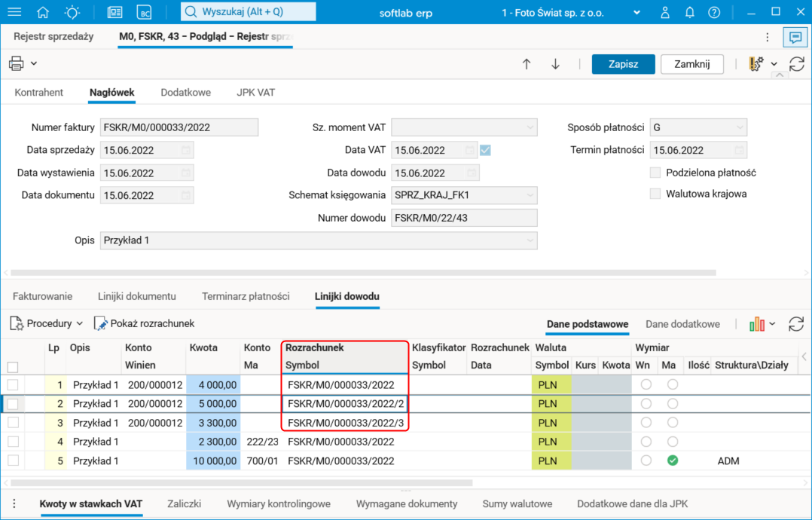Open the Procedury dropdown
This screenshot has width=812, height=520.
[x=47, y=324]
